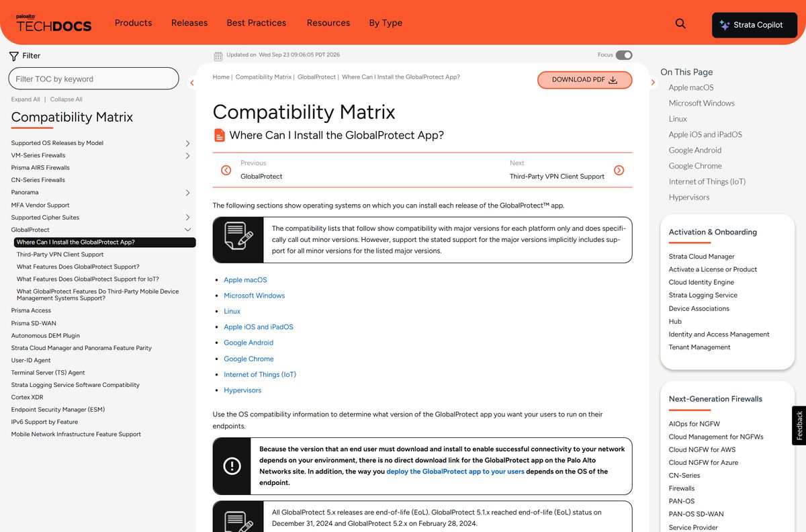Go to next page using circled right arrow
The image size is (806, 532).
click(x=619, y=170)
